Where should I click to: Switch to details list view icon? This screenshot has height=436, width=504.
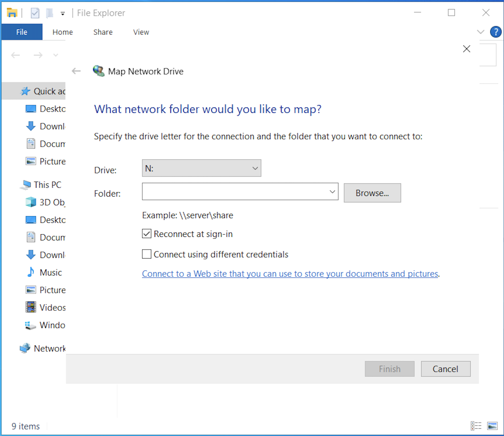[x=476, y=426]
